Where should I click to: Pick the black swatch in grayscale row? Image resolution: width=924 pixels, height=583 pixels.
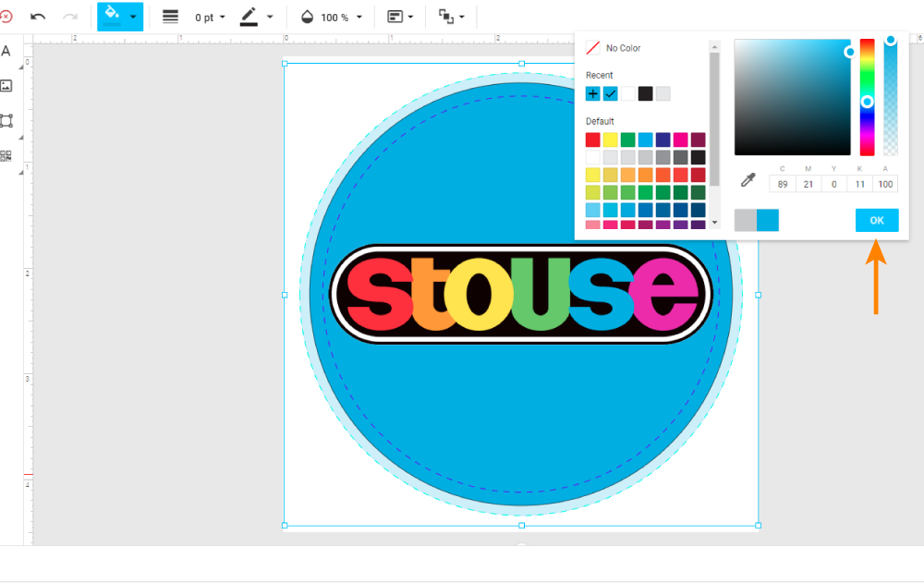[x=699, y=157]
